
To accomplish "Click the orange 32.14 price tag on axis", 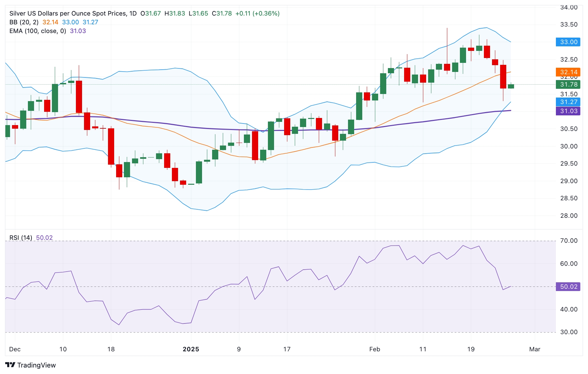I will click(x=569, y=72).
